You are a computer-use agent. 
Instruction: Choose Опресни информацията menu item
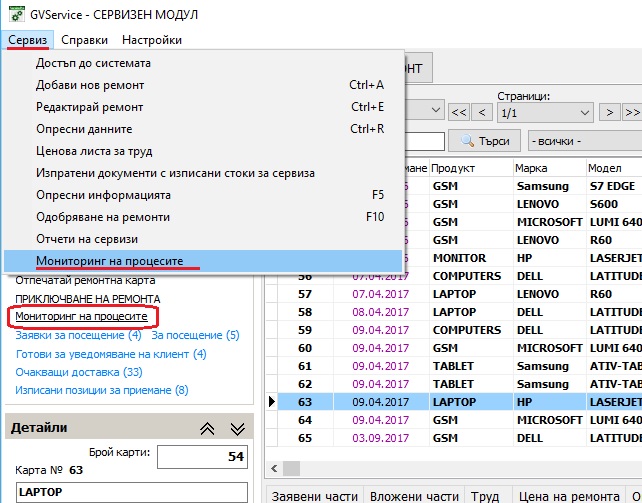[x=203, y=195]
